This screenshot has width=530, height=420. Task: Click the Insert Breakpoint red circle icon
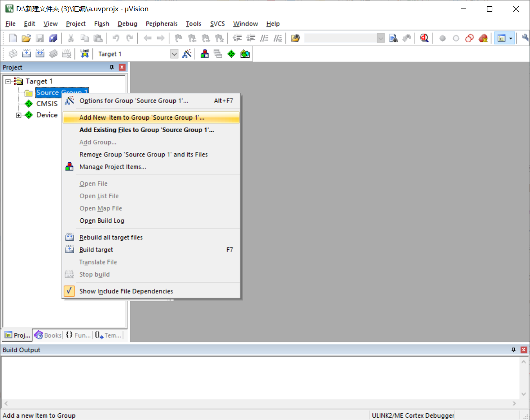pyautogui.click(x=442, y=38)
